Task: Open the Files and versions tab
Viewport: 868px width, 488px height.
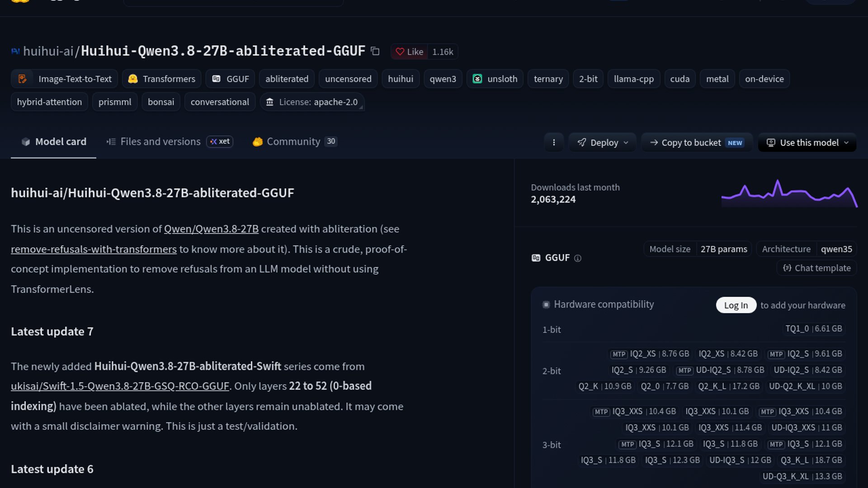Action: point(170,141)
